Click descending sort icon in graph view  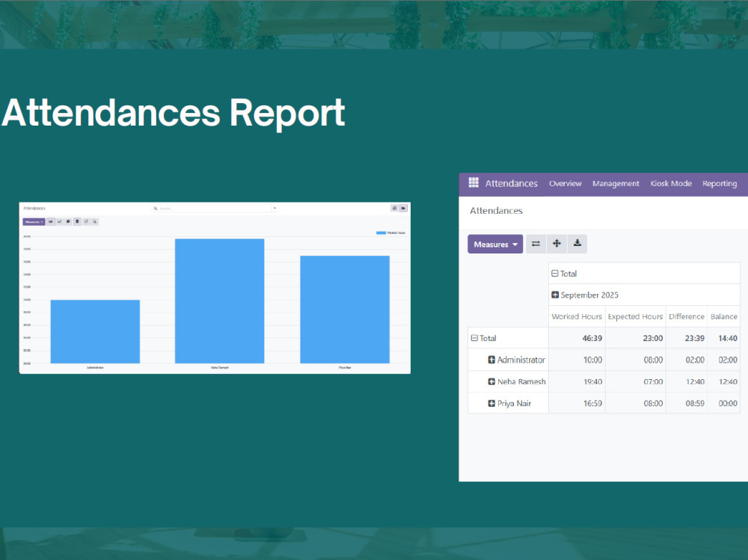point(86,221)
